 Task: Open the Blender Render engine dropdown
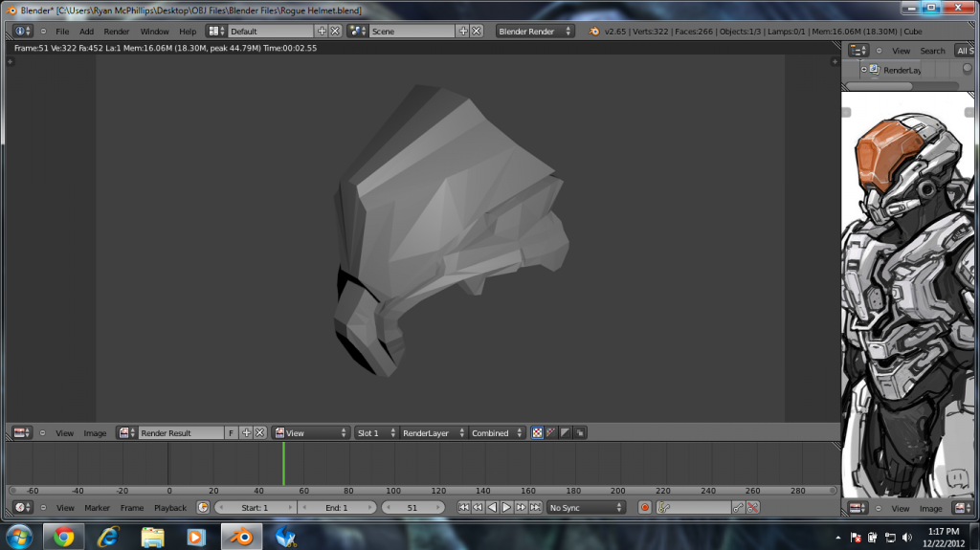(535, 31)
